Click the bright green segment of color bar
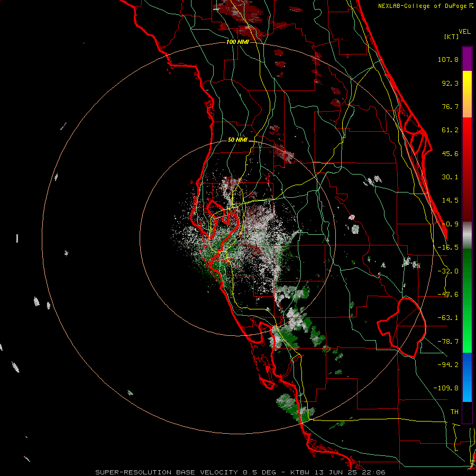Screen dimensions: 476x476 click(x=467, y=300)
